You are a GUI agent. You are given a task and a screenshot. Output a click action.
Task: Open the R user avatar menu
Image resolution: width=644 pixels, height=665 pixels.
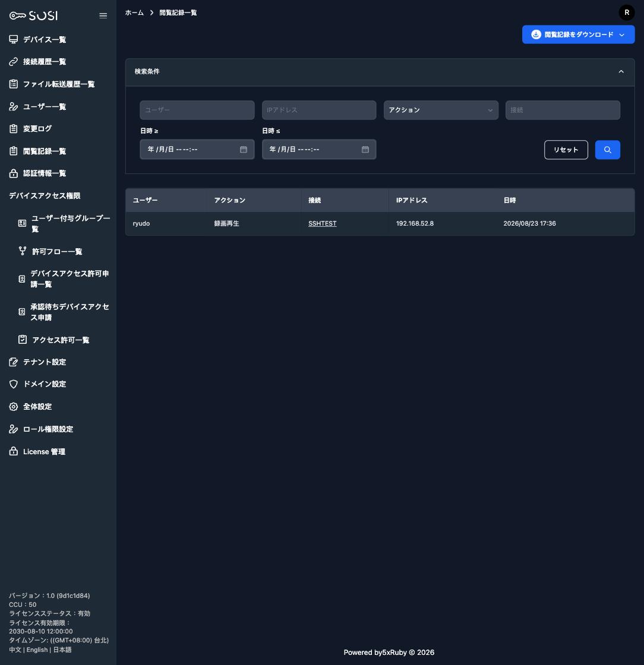click(x=627, y=12)
